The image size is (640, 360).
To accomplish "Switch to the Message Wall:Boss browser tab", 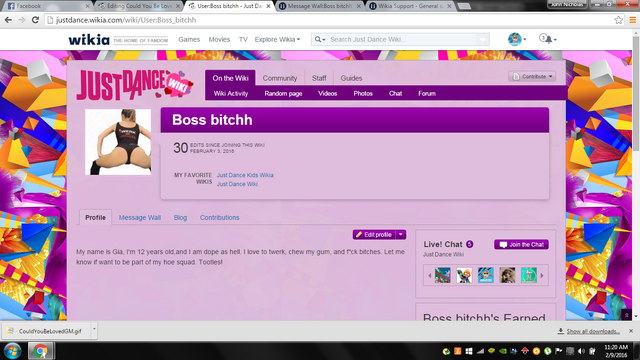I will tap(320, 6).
